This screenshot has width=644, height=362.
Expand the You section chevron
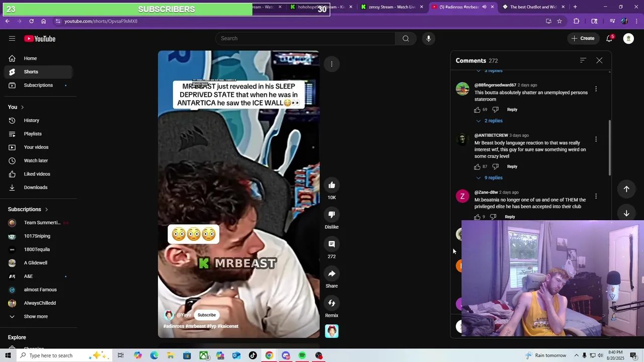[x=22, y=107]
